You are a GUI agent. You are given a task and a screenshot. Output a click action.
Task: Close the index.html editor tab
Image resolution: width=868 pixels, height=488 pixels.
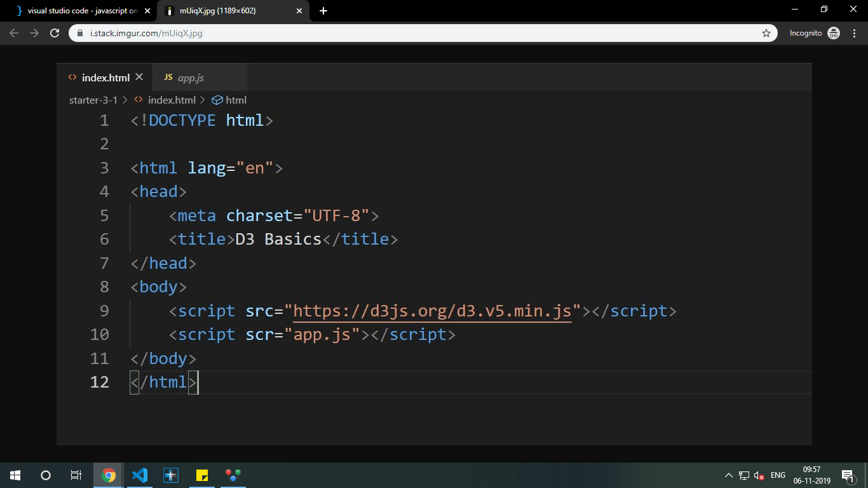click(x=139, y=77)
